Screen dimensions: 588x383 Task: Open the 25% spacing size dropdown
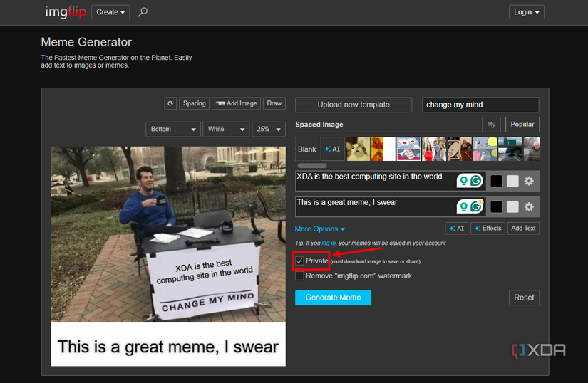coord(269,129)
